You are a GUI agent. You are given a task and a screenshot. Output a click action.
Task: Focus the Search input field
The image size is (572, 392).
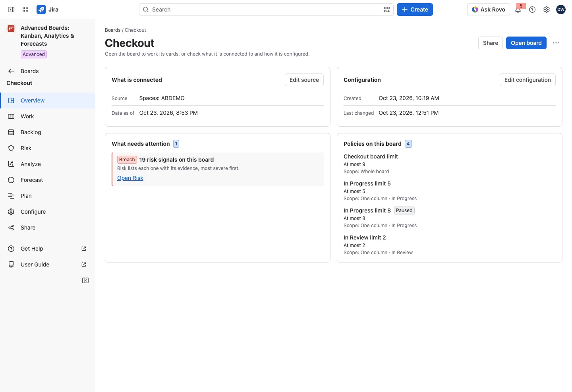[x=266, y=10]
